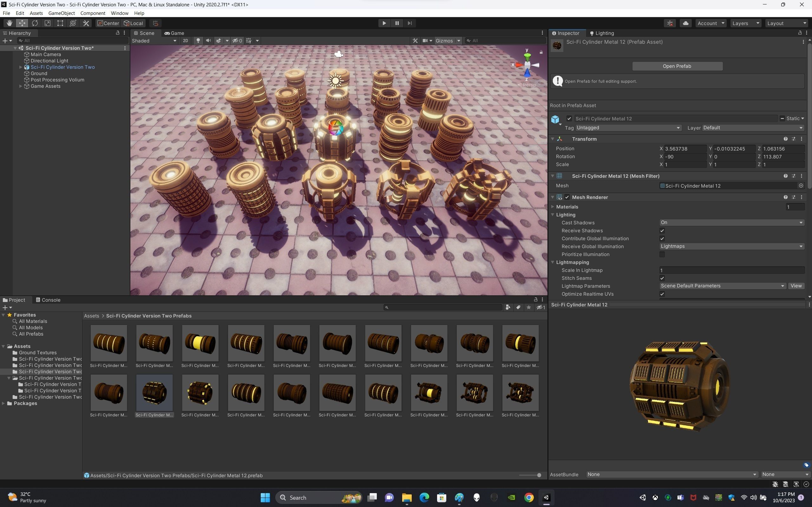Select the Rotate tool

[35, 23]
